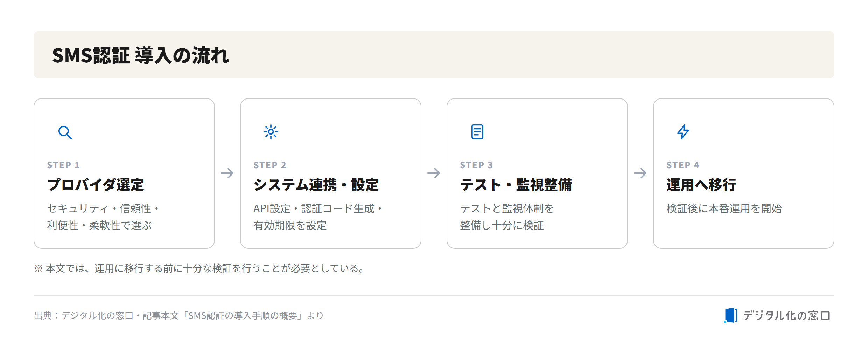The width and height of the screenshot is (868, 356).
Task: Click the デジタル化の窓口 brand text
Action: (x=787, y=316)
